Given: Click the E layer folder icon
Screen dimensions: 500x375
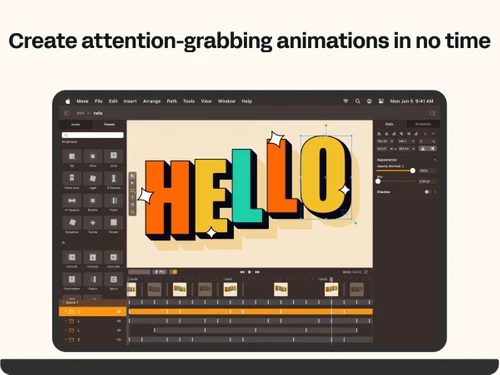Looking at the screenshot, I should pos(71,340).
